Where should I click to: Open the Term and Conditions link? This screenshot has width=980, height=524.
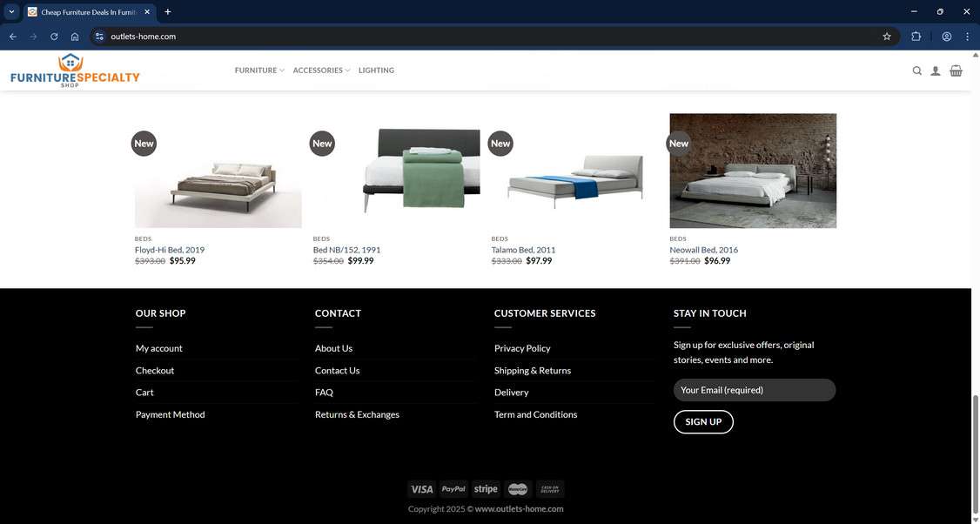[x=535, y=414]
